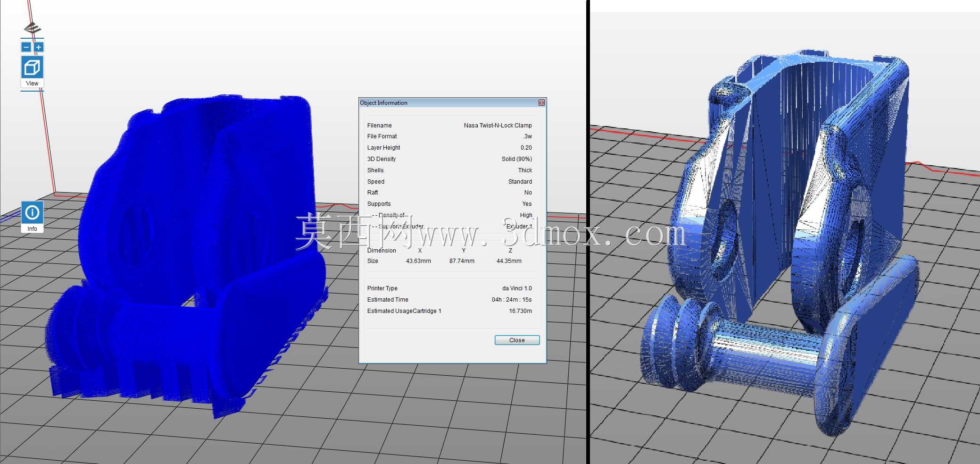Click the Shells value Thick

tap(525, 170)
